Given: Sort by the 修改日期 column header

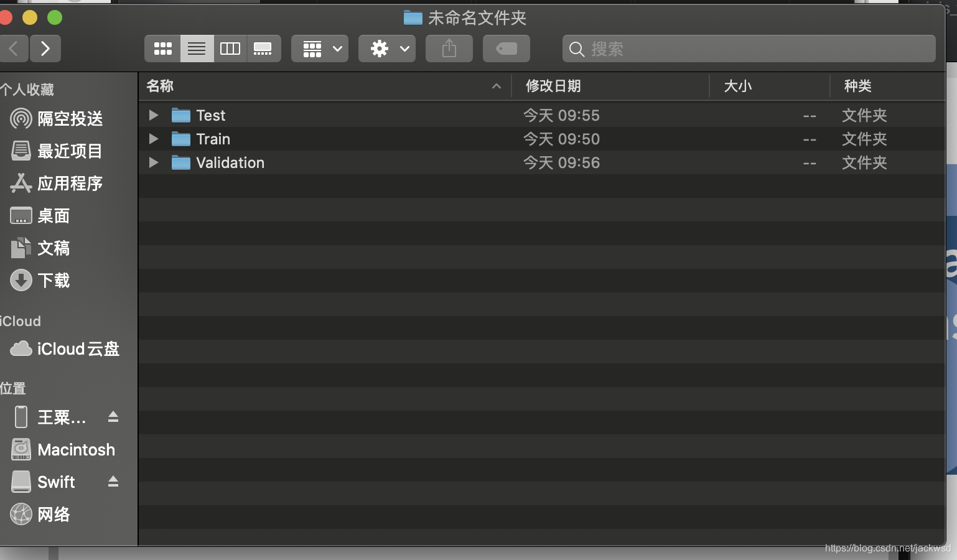Looking at the screenshot, I should point(610,86).
